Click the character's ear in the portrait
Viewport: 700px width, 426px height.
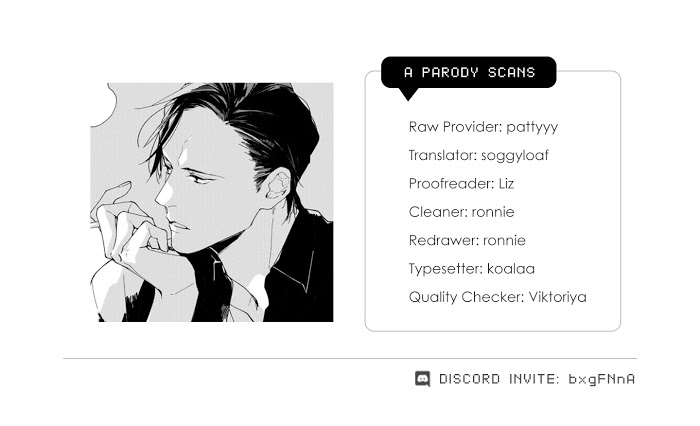(x=278, y=184)
